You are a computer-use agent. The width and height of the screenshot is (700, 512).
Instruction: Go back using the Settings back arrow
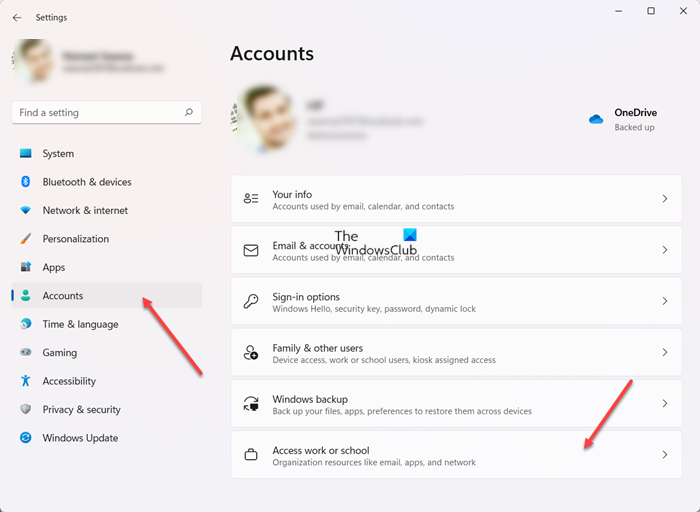pyautogui.click(x=17, y=17)
